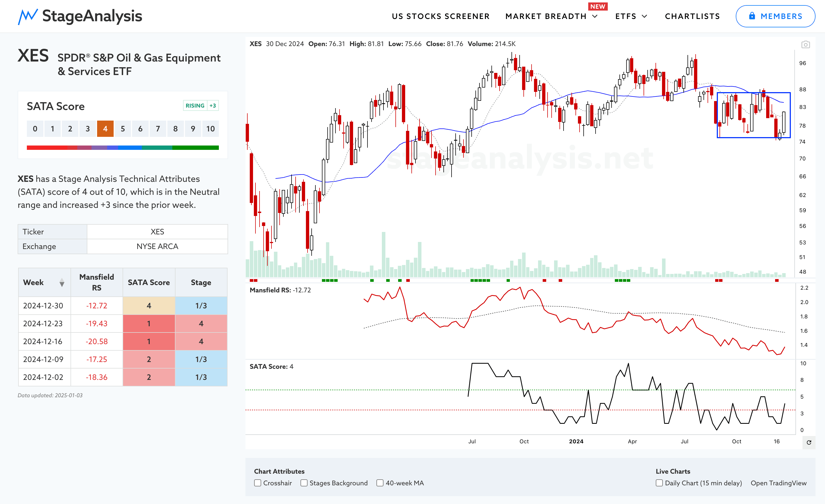The width and height of the screenshot is (825, 504).
Task: Click the NEW badge above Market Breadth
Action: point(598,6)
